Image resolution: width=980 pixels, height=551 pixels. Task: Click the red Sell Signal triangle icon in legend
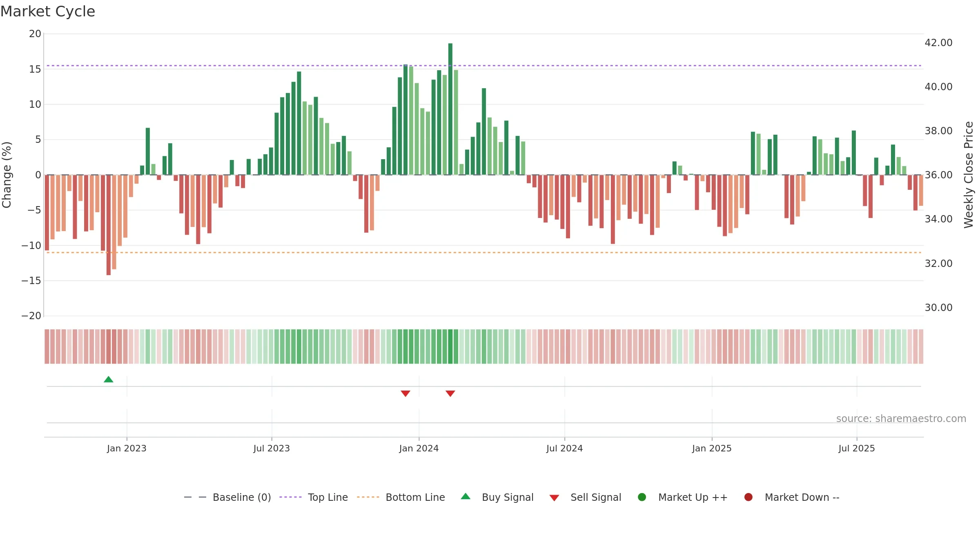tap(554, 498)
